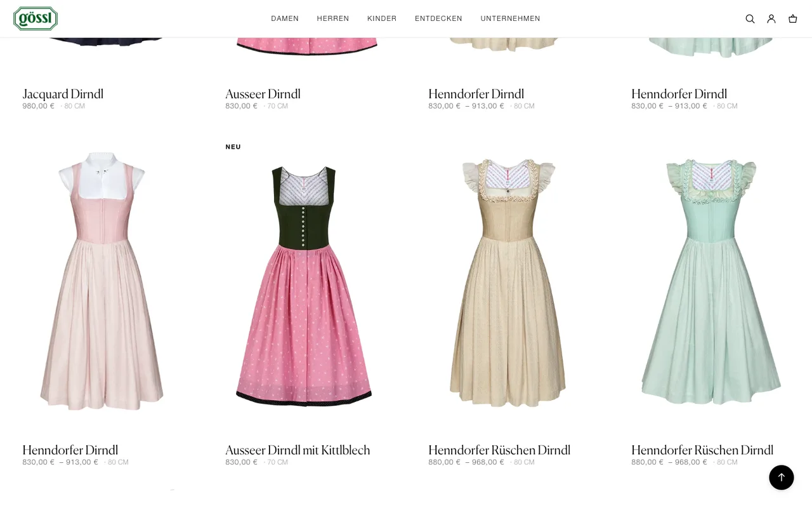Screen dimensions: 812x508
Task: Open Henndorfer Rüschen Dirndl title under beige dress
Action: pyautogui.click(x=499, y=450)
